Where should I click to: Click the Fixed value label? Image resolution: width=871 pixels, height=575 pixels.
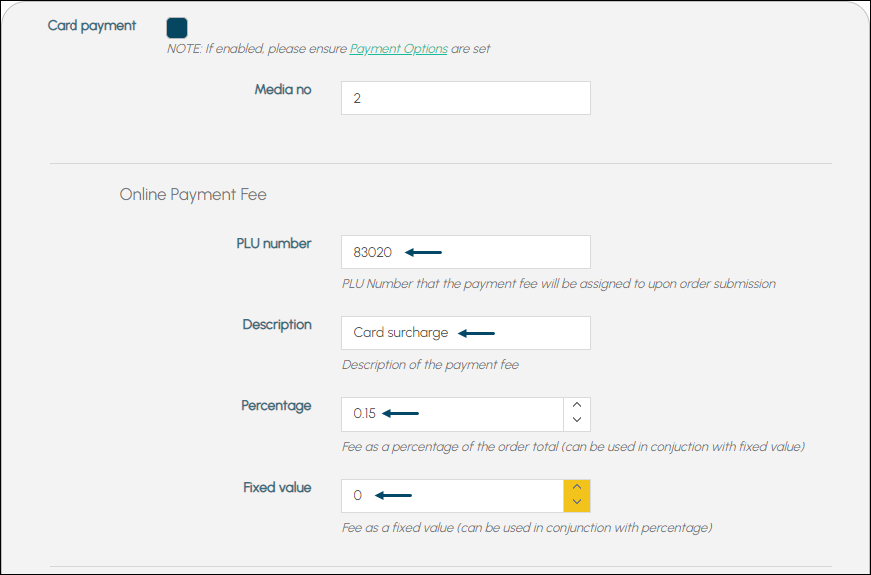[x=277, y=487]
